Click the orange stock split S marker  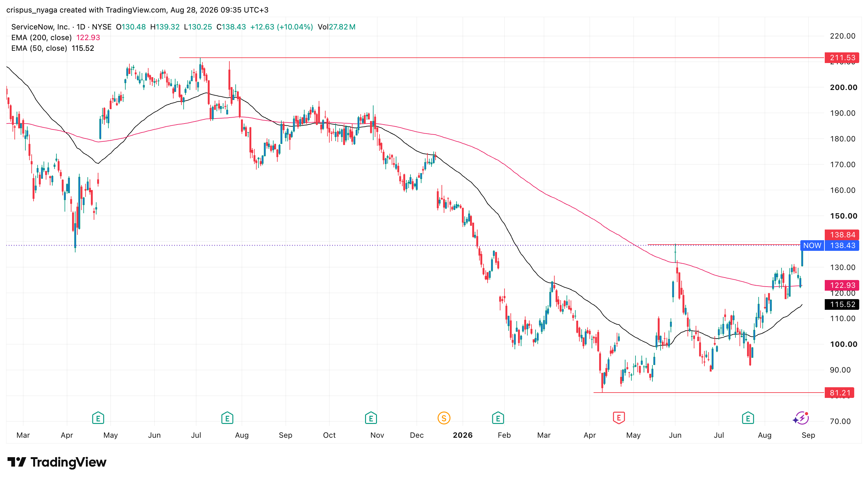pos(444,418)
